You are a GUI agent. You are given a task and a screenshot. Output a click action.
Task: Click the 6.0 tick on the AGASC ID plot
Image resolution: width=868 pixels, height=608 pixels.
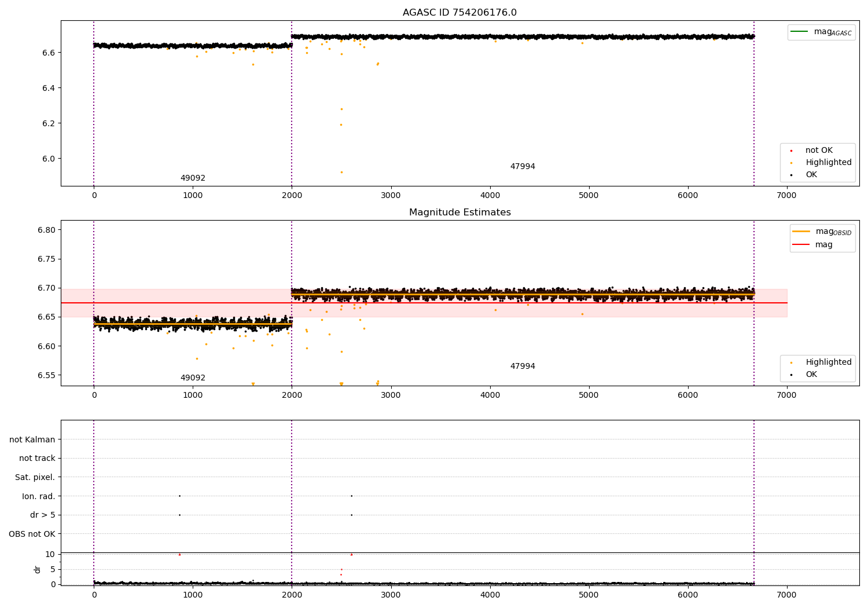point(49,159)
